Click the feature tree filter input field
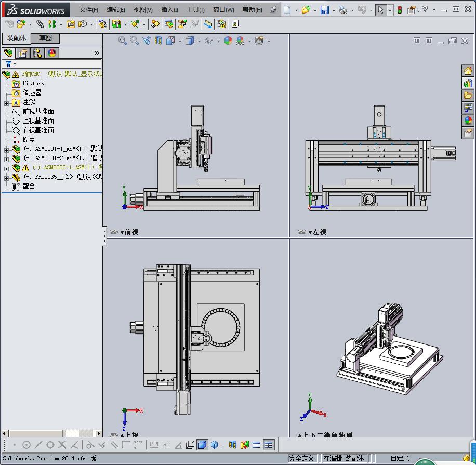The image size is (476, 465). (x=57, y=64)
